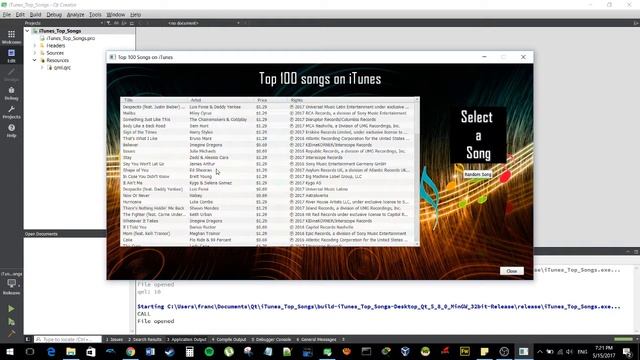Switch to Debugger Console pane

click(x=271, y=339)
